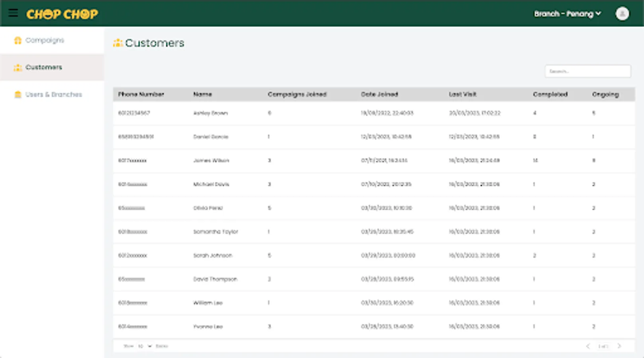Sort by the Date Joined column header
The height and width of the screenshot is (358, 644).
pos(379,94)
